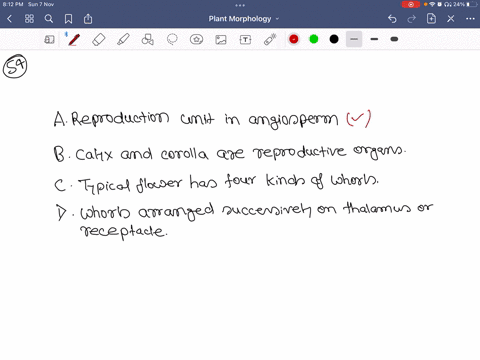480x360 pixels.
Task: Add a new page
Action: pos(431,19)
